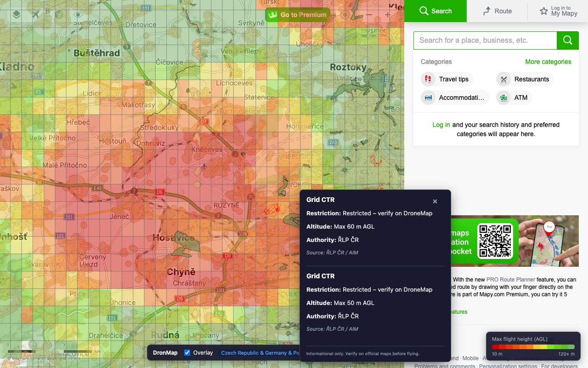Image resolution: width=588 pixels, height=368 pixels.
Task: Click the D0 motorway shield on map
Action: point(227,256)
